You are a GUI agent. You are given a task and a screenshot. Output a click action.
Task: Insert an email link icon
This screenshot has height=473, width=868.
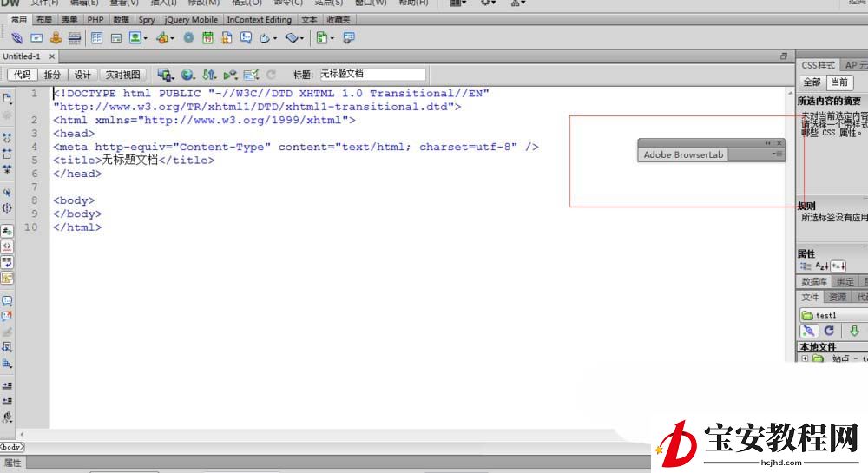point(36,38)
